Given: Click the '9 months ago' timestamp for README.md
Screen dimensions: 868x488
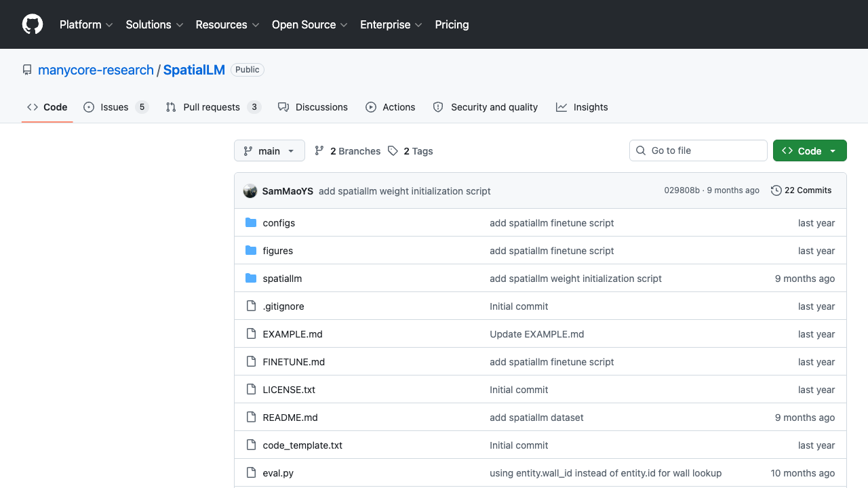Looking at the screenshot, I should click(805, 418).
